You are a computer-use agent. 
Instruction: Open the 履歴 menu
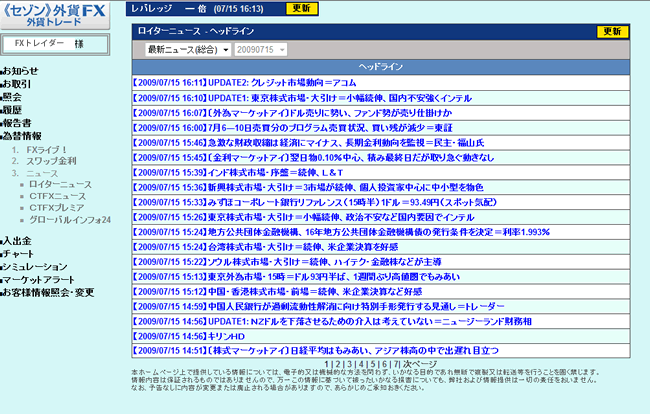point(12,110)
